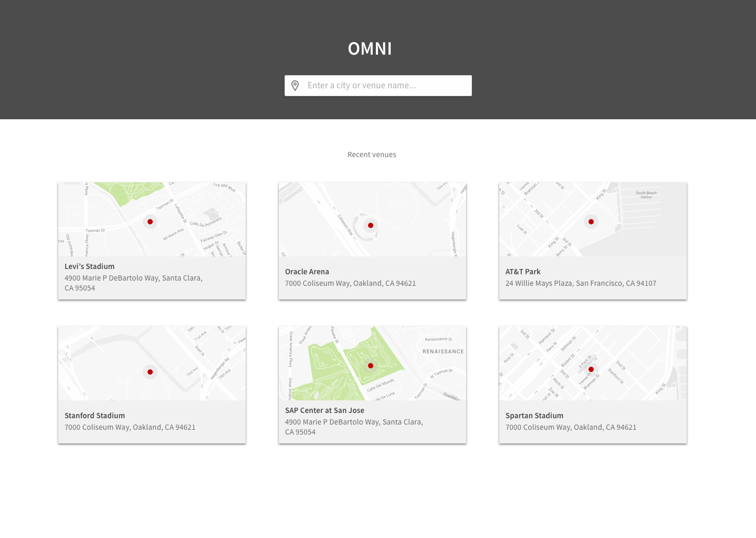Screen dimensions: 756x538
Task: Open the AT&T Park venue name
Action: [x=523, y=272]
